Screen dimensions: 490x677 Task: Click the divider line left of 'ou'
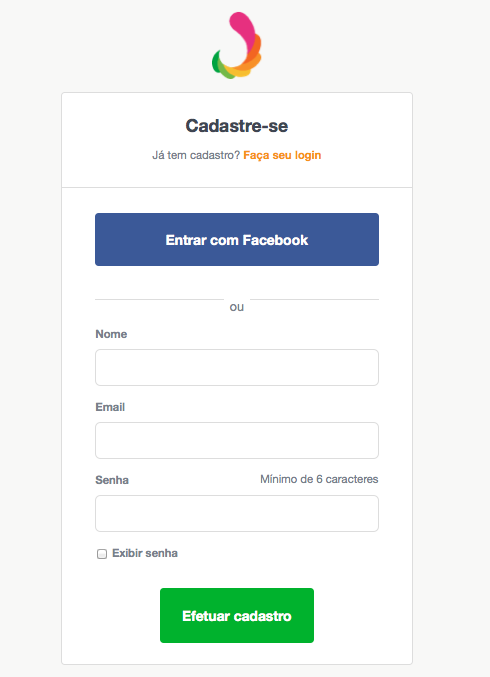(x=159, y=299)
